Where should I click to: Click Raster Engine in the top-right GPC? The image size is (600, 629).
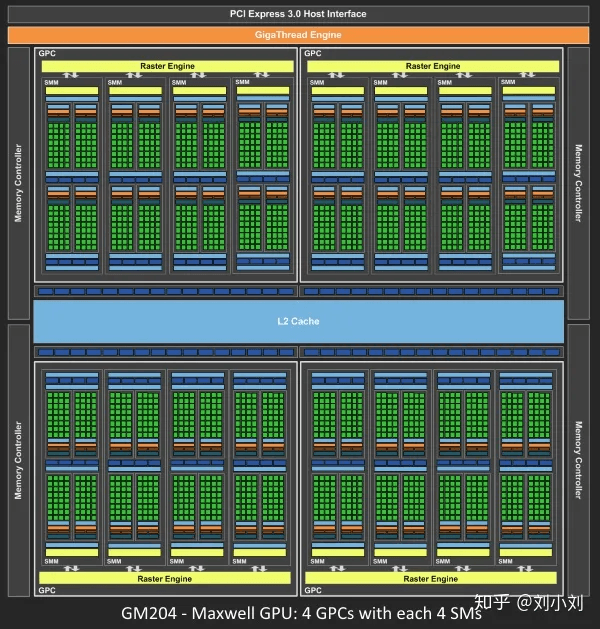pyautogui.click(x=433, y=66)
